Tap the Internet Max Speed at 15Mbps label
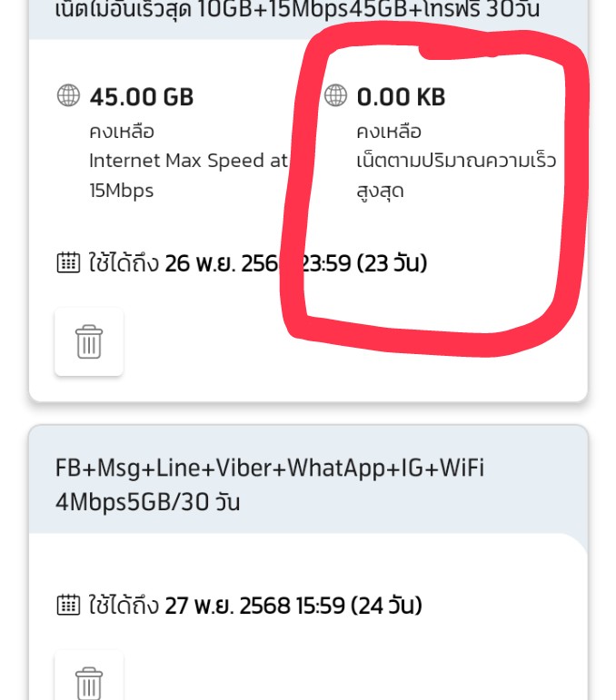Image resolution: width=616 pixels, height=700 pixels. coord(188,175)
